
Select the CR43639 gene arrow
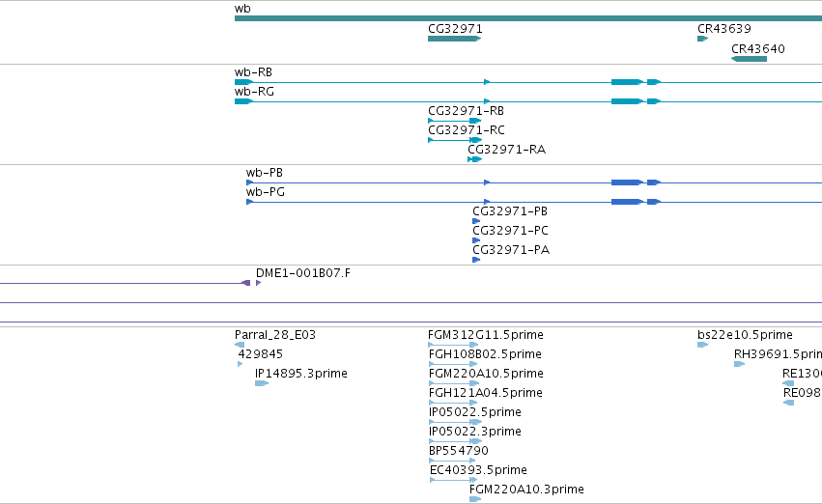pos(702,39)
